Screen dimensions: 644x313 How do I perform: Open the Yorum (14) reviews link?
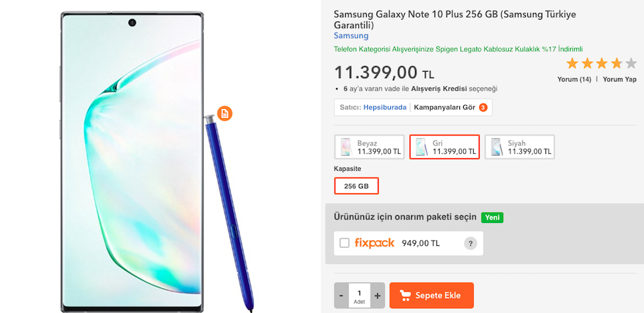[x=574, y=80]
